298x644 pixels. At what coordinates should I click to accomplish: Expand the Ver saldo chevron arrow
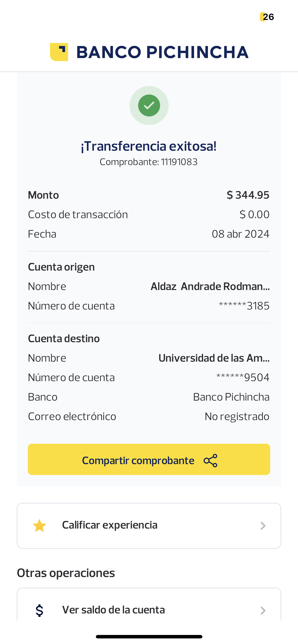click(x=263, y=610)
